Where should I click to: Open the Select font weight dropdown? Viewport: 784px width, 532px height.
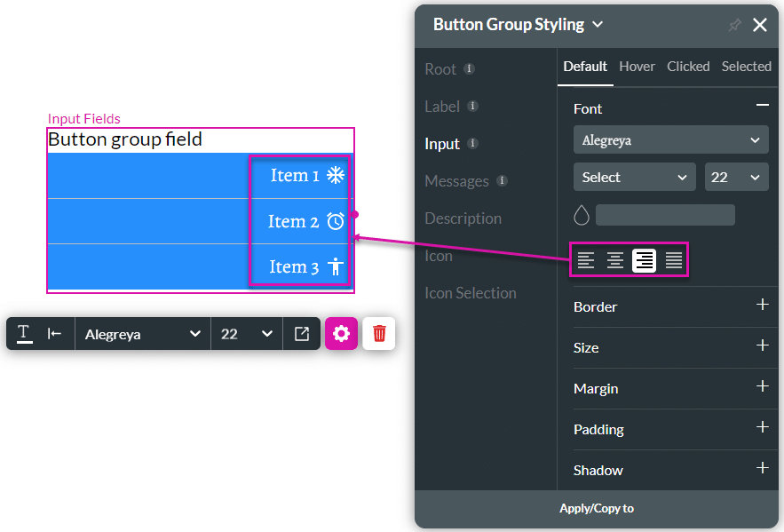635,177
